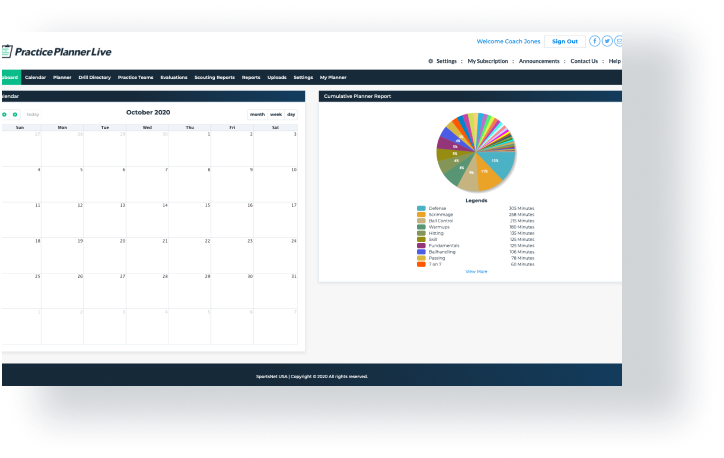Viewport: 724px width, 458px height.
Task: Click the calendar today button
Action: point(33,114)
